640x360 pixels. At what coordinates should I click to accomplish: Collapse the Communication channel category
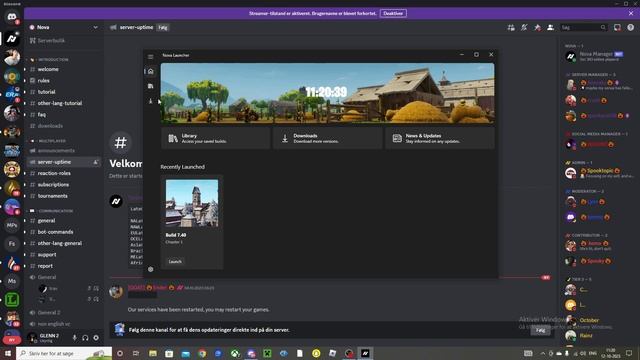(x=55, y=211)
